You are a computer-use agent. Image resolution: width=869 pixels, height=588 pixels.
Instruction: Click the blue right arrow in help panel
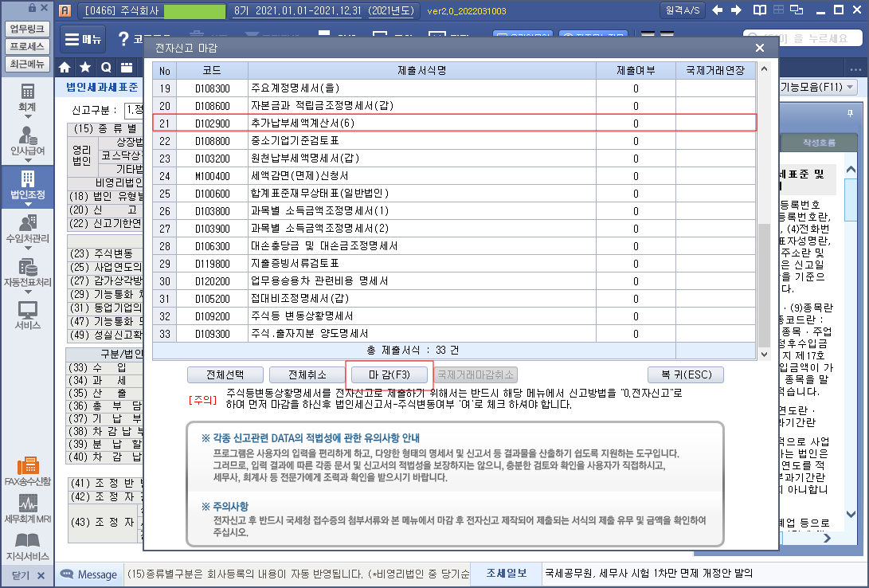pos(828,538)
